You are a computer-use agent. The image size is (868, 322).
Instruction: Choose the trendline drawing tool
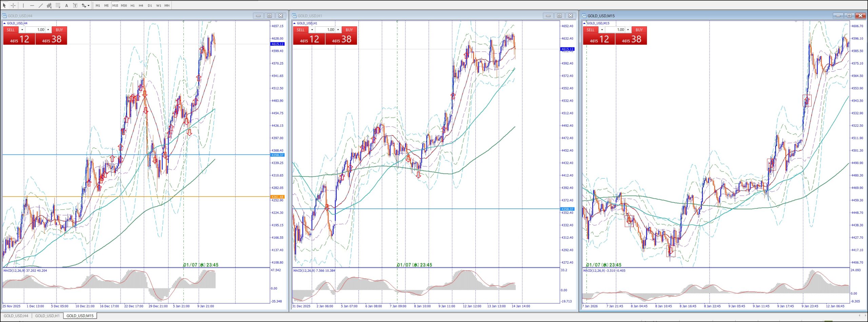click(41, 5)
